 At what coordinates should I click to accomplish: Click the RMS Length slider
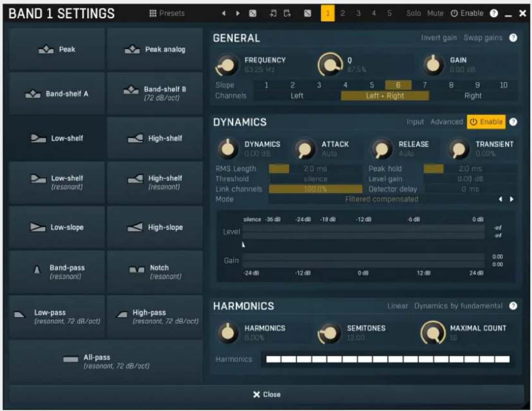pyautogui.click(x=315, y=168)
